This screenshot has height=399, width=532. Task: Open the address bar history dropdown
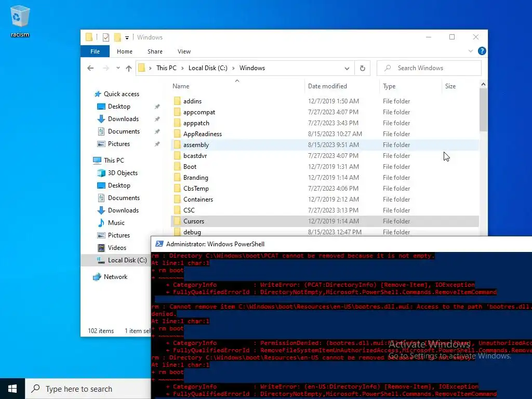tap(347, 68)
